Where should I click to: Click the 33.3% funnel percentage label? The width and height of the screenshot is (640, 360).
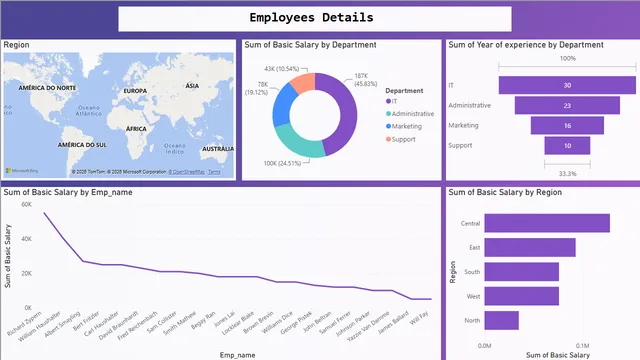(x=567, y=173)
